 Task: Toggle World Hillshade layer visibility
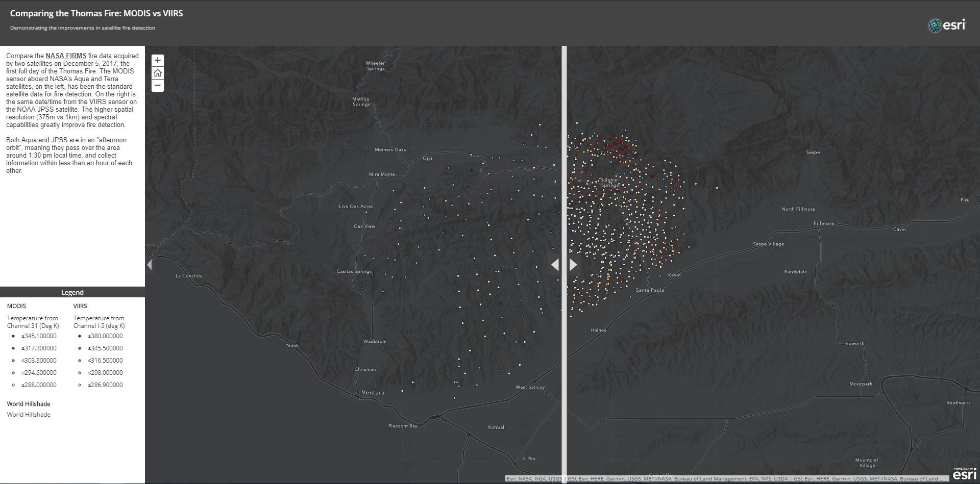click(28, 414)
